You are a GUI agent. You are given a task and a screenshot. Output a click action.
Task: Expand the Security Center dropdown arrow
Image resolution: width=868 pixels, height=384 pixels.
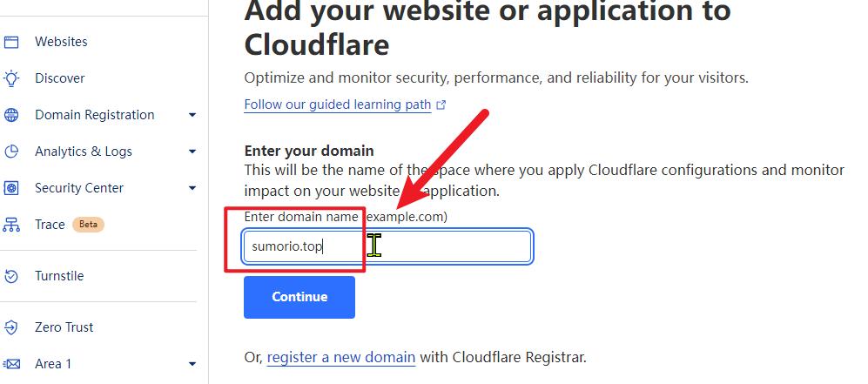pyautogui.click(x=192, y=188)
